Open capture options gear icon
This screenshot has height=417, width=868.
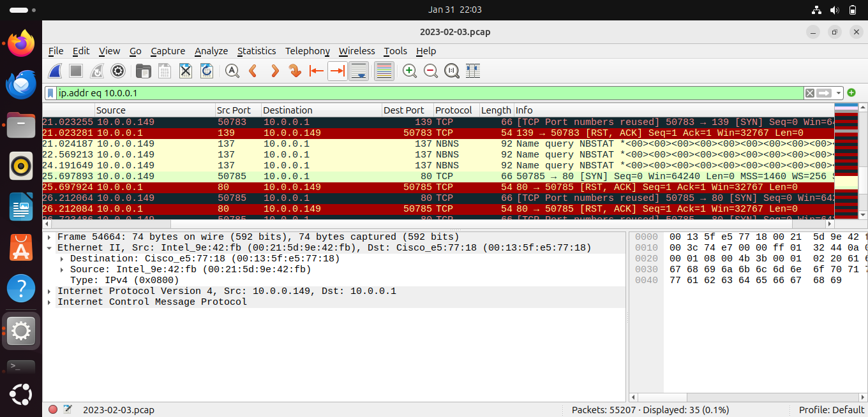118,71
